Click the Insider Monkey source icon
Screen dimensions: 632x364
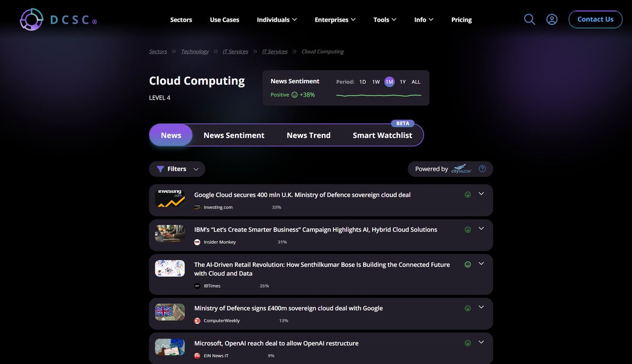pyautogui.click(x=197, y=242)
